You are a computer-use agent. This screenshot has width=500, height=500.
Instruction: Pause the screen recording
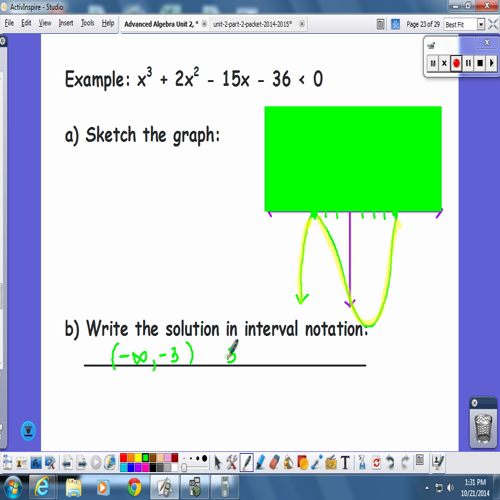pyautogui.click(x=468, y=63)
